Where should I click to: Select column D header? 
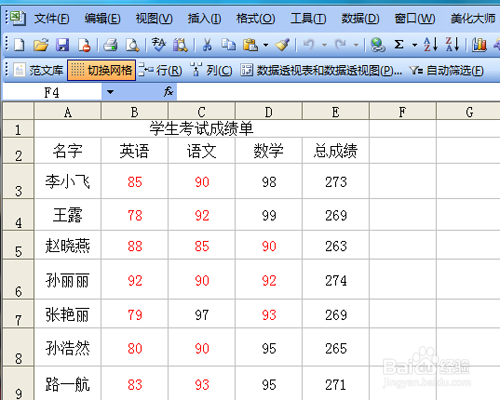coord(269,112)
